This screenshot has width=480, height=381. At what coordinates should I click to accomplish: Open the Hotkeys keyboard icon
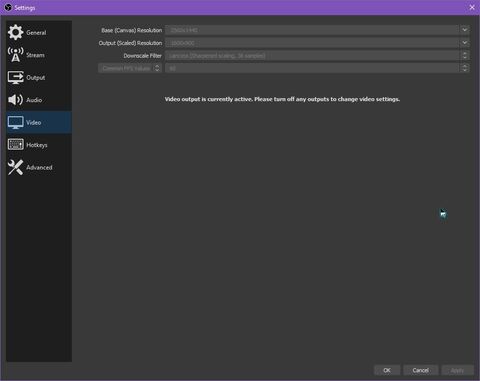pos(15,145)
